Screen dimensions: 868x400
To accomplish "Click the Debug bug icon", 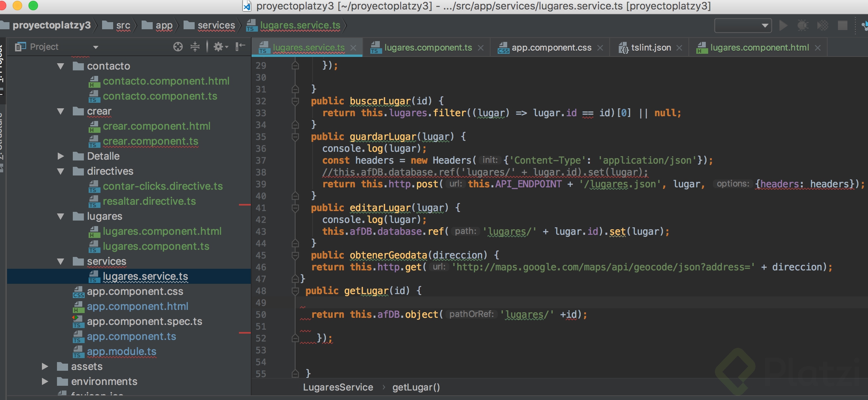I will pyautogui.click(x=803, y=26).
